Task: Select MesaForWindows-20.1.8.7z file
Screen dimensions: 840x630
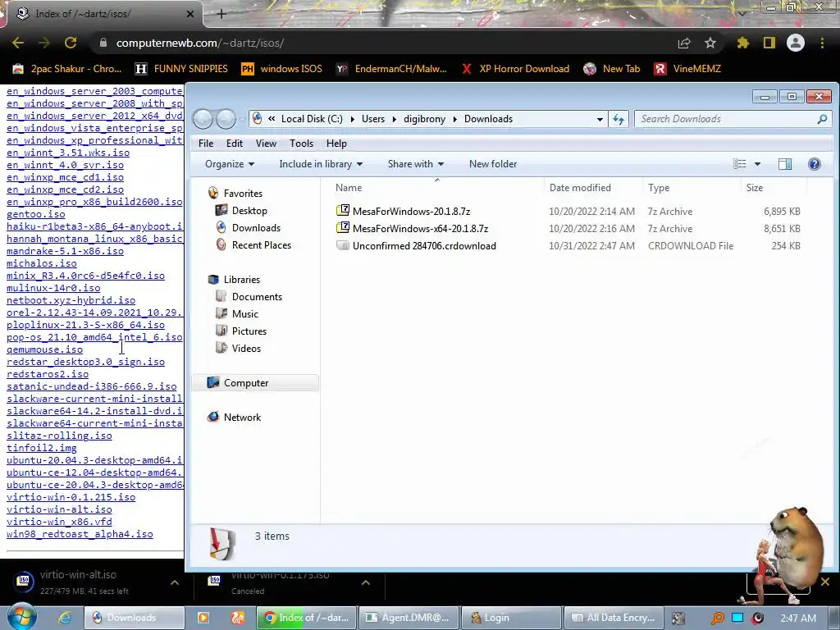Action: (x=411, y=212)
